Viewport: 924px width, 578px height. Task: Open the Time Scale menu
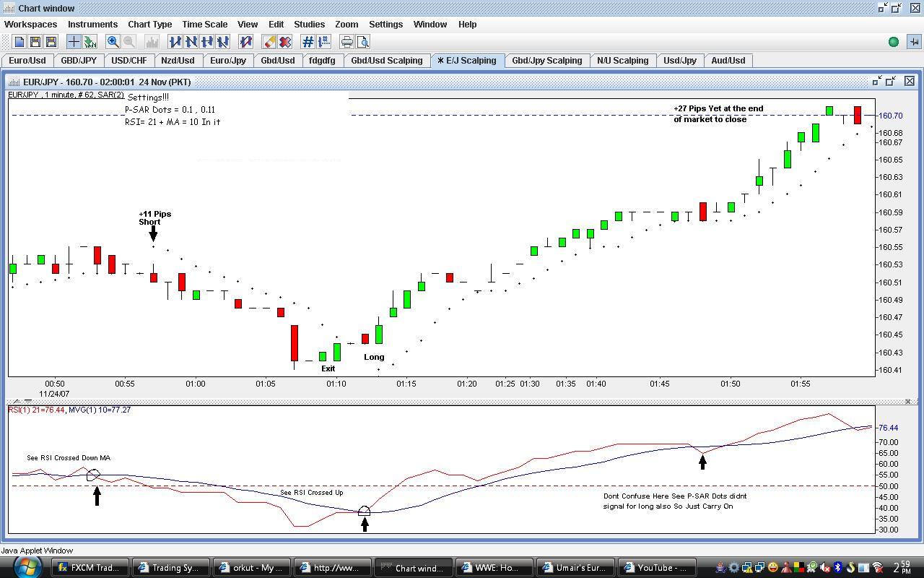coord(204,24)
